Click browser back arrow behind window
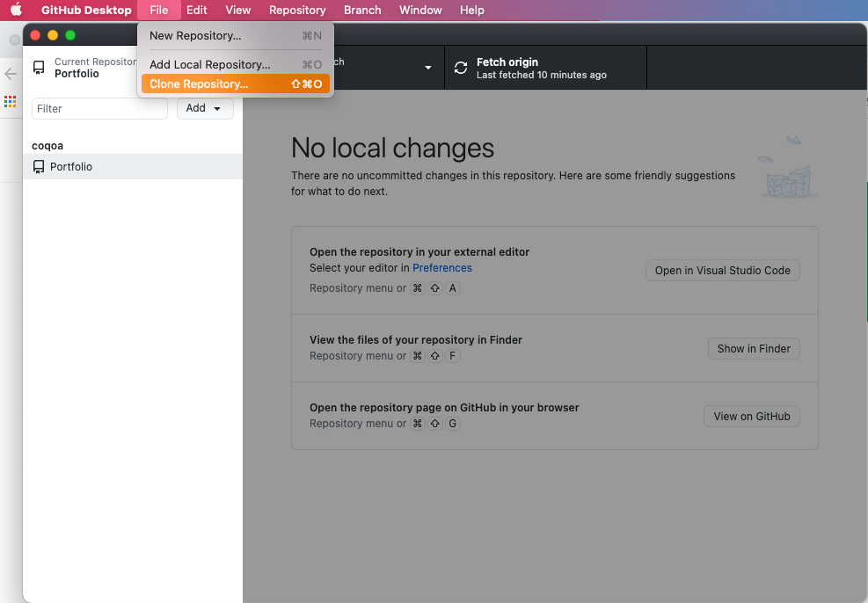This screenshot has height=603, width=868. pyautogui.click(x=10, y=74)
